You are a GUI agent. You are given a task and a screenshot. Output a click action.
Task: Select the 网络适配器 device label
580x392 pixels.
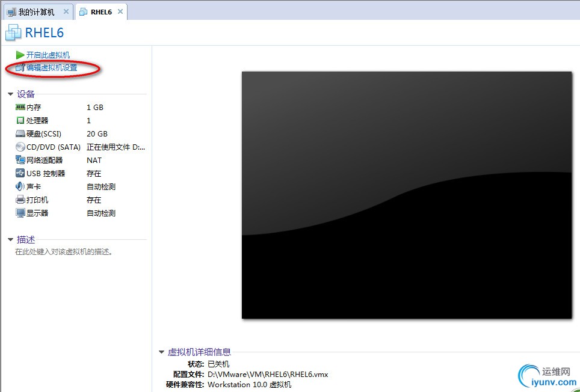coord(45,161)
